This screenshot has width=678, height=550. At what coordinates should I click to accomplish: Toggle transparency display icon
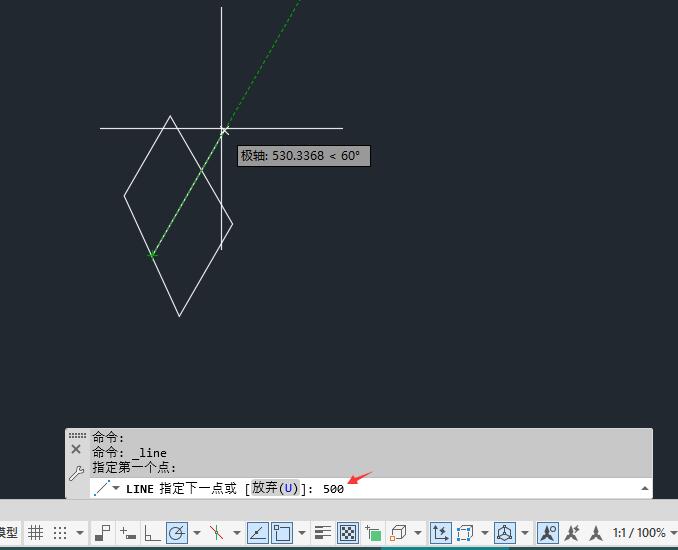click(348, 533)
